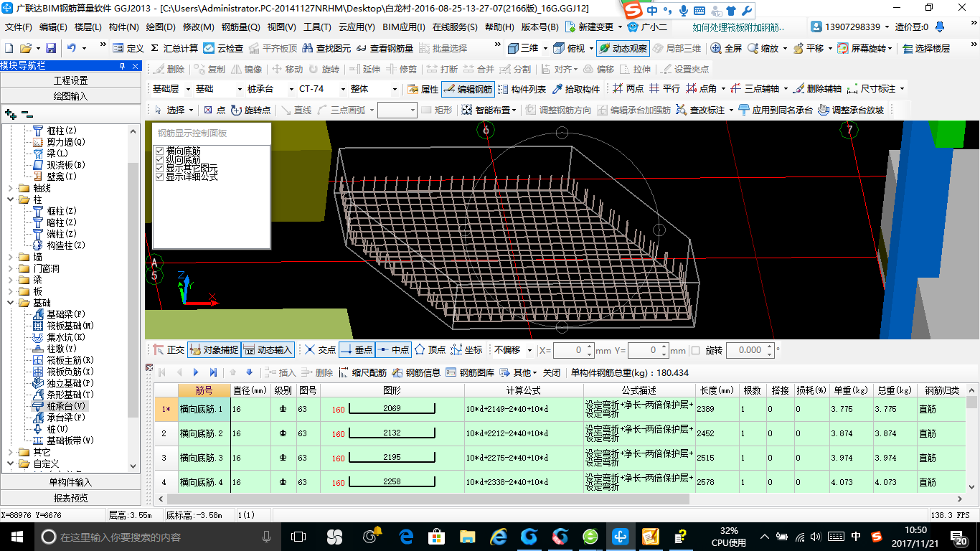980x551 pixels.
Task: Open the 文件(F) menu
Action: coord(19,27)
